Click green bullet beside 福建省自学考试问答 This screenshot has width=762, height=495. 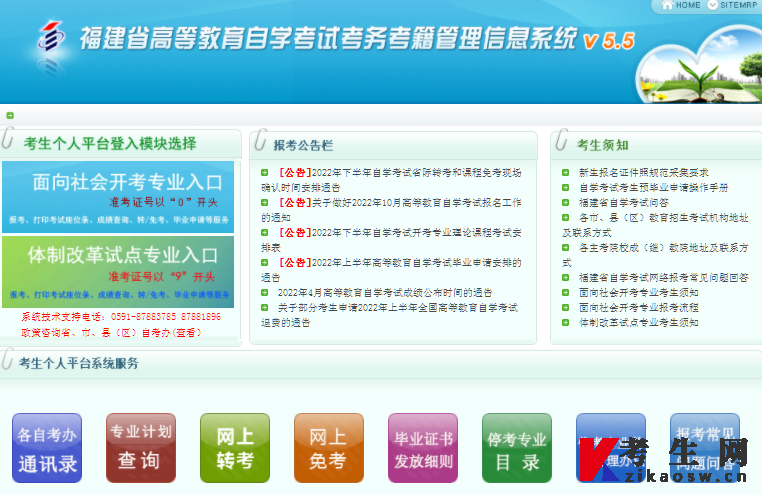tap(566, 203)
